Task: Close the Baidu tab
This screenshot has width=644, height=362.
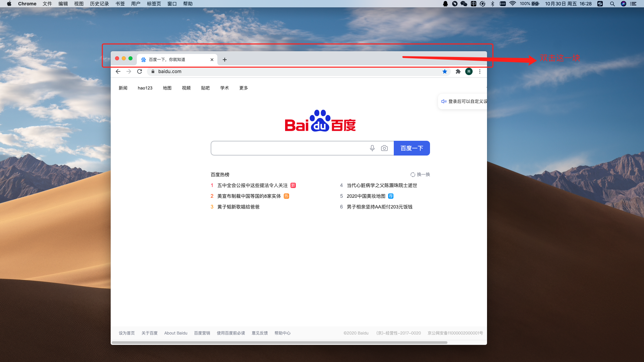Action: pos(212,60)
